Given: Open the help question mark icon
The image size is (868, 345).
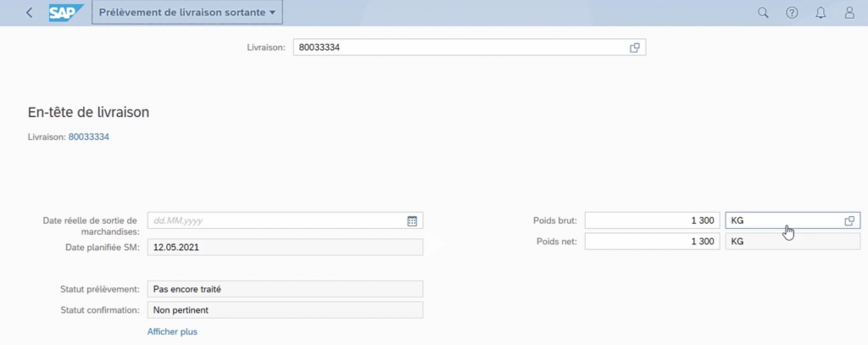Looking at the screenshot, I should click(x=792, y=13).
